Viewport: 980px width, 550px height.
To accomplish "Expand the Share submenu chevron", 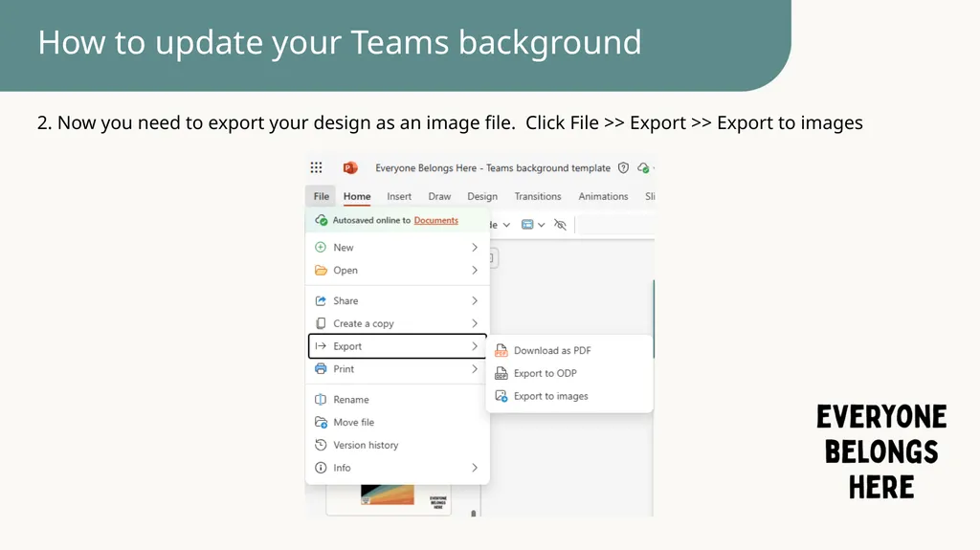I will pos(475,300).
